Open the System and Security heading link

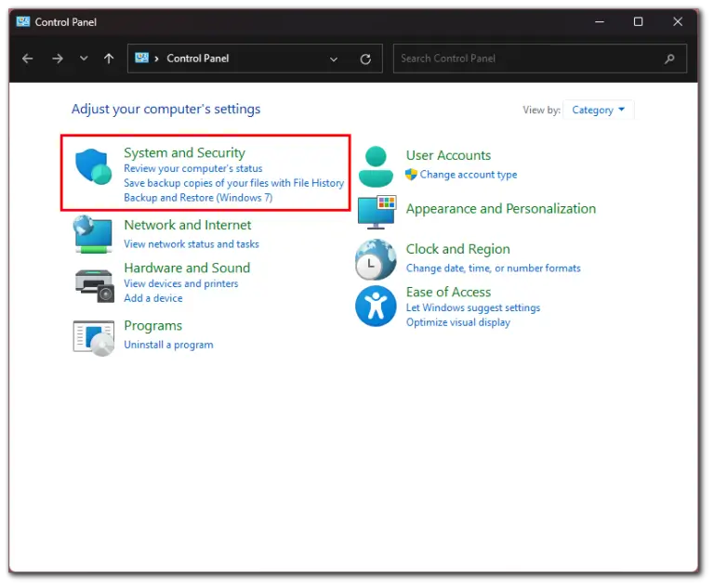click(x=184, y=152)
